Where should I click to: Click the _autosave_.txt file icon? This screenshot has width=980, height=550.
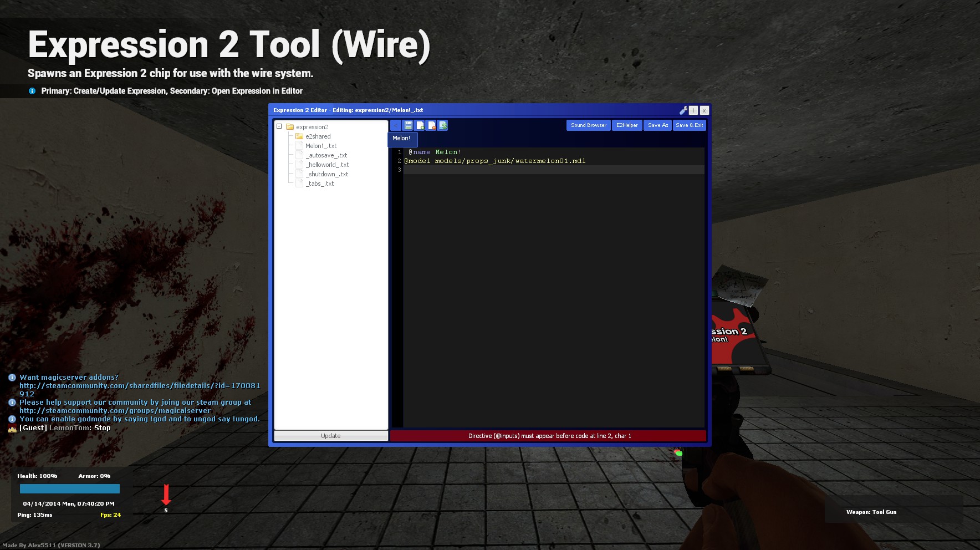pyautogui.click(x=299, y=155)
